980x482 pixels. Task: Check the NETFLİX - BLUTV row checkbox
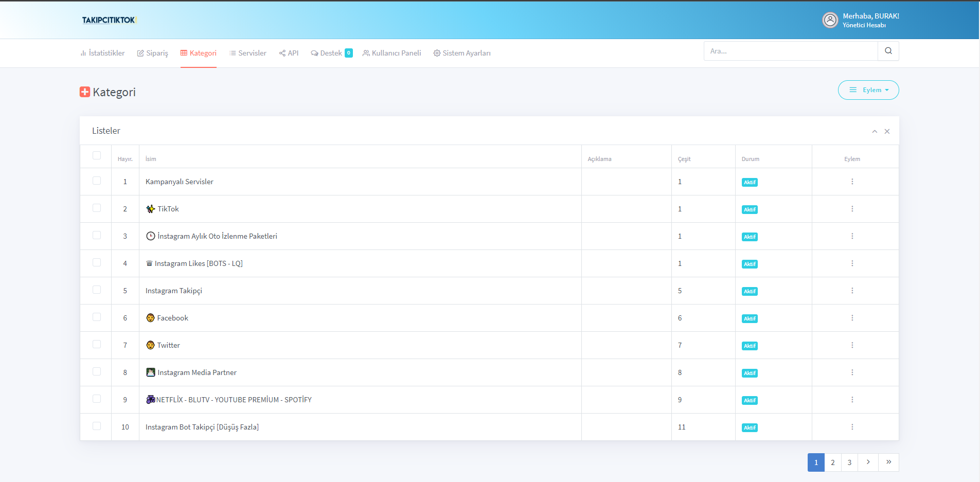tap(97, 399)
